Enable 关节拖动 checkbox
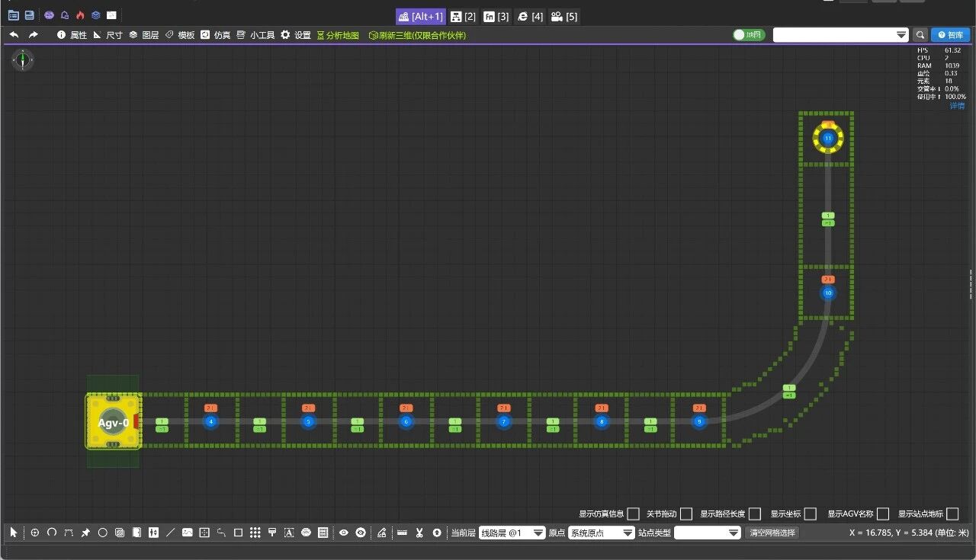This screenshot has height=560, width=976. coord(686,514)
